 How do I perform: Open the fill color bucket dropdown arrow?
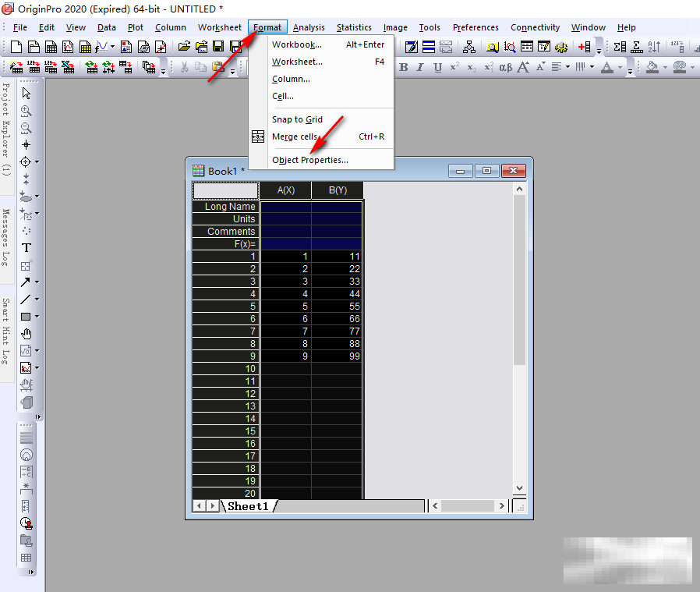(665, 67)
